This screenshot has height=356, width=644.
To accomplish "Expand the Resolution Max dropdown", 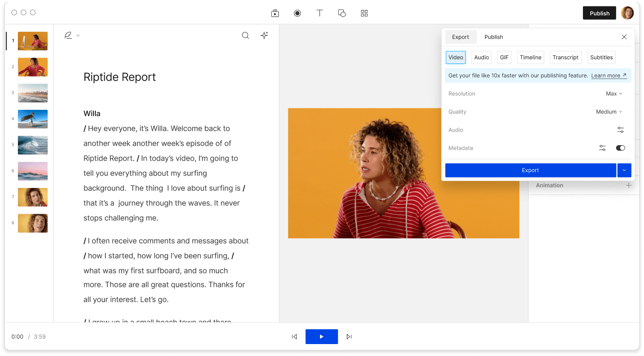I will click(614, 93).
